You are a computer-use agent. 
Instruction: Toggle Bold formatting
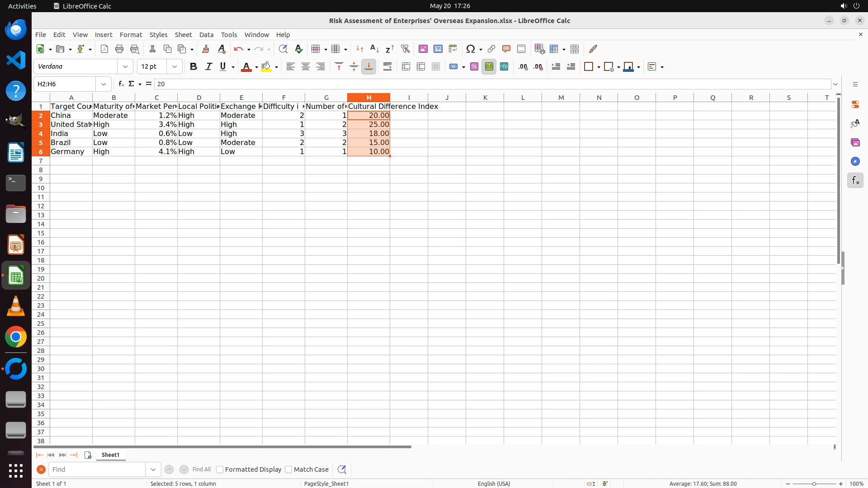(193, 67)
